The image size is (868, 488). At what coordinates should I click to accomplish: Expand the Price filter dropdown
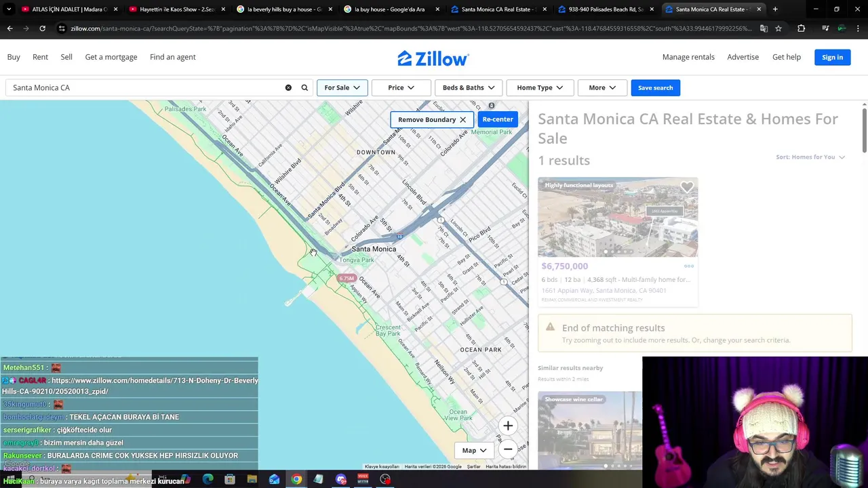[401, 87]
